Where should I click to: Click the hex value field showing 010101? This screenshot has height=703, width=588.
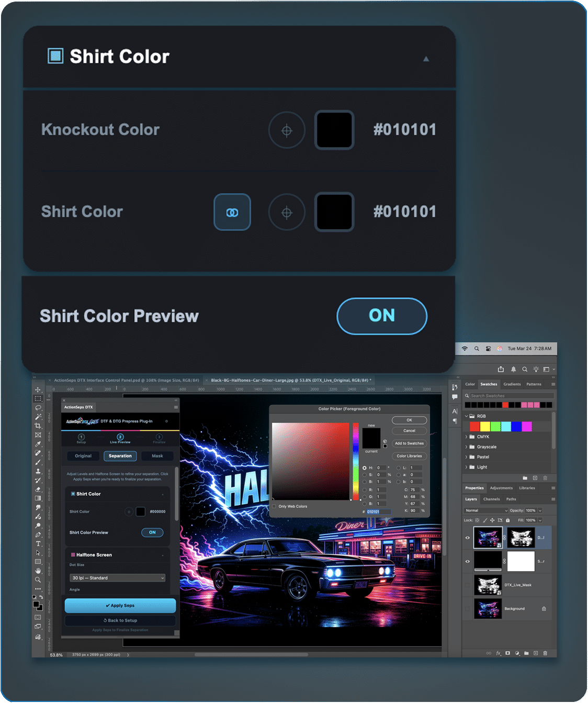[x=379, y=511]
